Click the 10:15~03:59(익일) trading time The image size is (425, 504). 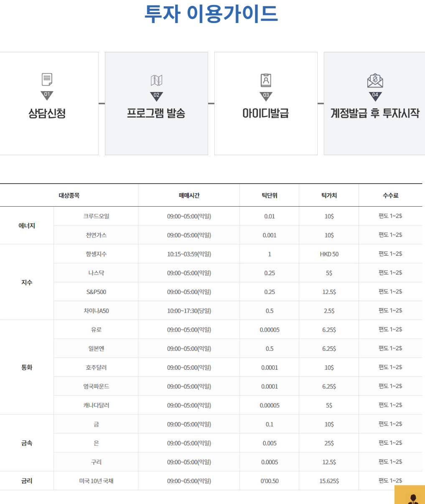(189, 254)
